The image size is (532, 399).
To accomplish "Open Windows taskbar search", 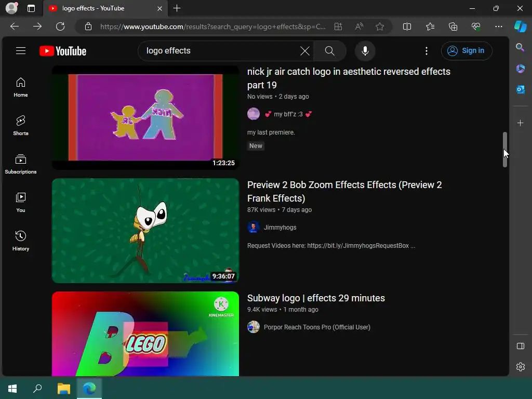I will tap(37, 388).
